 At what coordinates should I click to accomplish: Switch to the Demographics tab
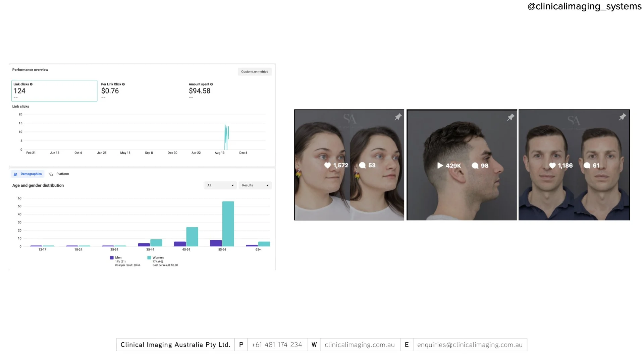(28, 174)
